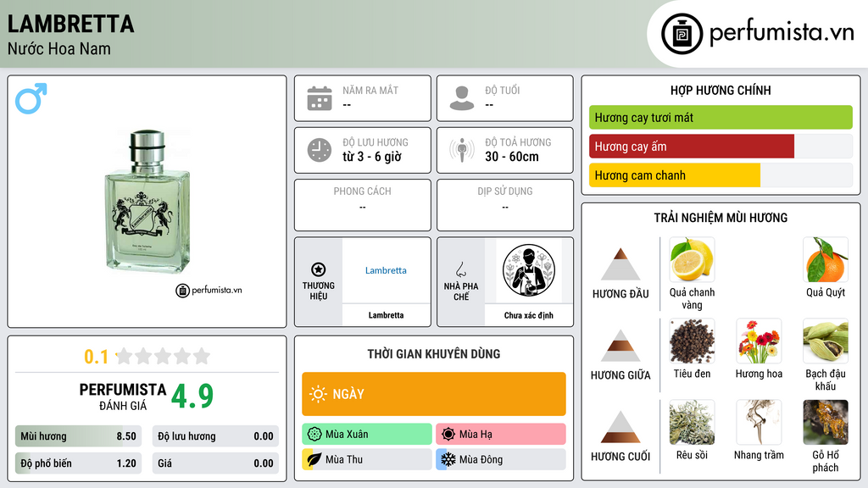Click the perfumista.vn watermark under bottle
The image size is (868, 488).
209,290
